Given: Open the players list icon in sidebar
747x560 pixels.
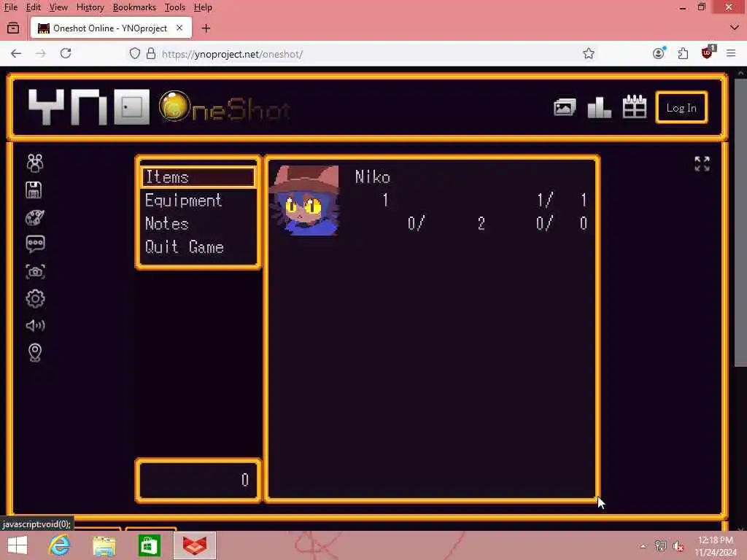Looking at the screenshot, I should [35, 163].
